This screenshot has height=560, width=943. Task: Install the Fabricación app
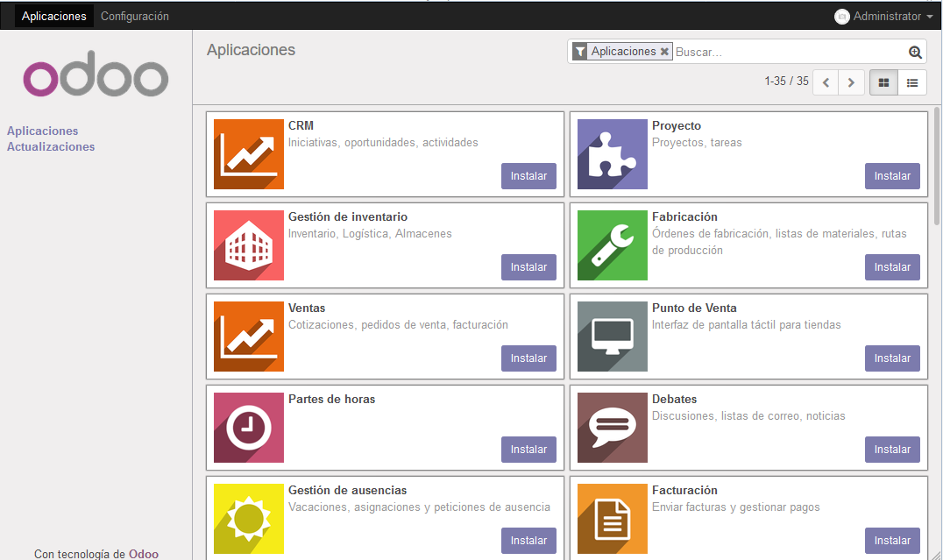click(x=892, y=267)
